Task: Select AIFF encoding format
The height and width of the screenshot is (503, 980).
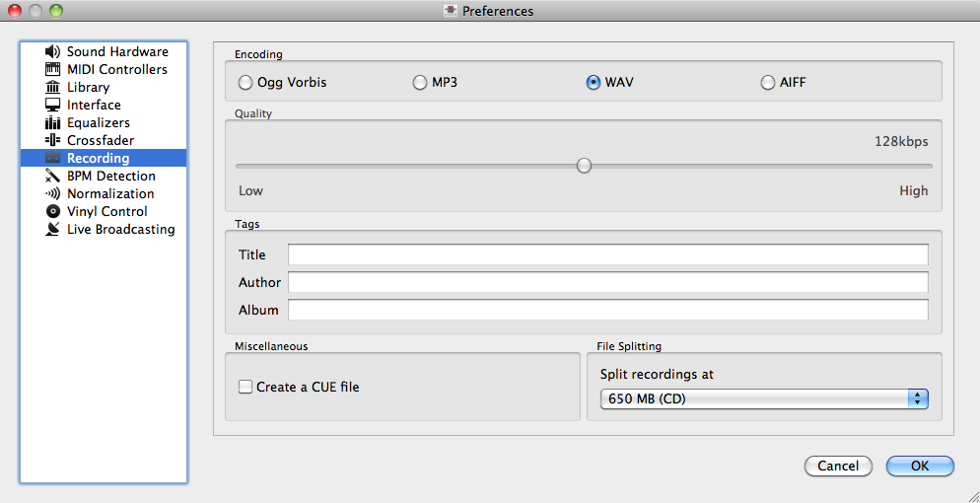Action: (768, 83)
